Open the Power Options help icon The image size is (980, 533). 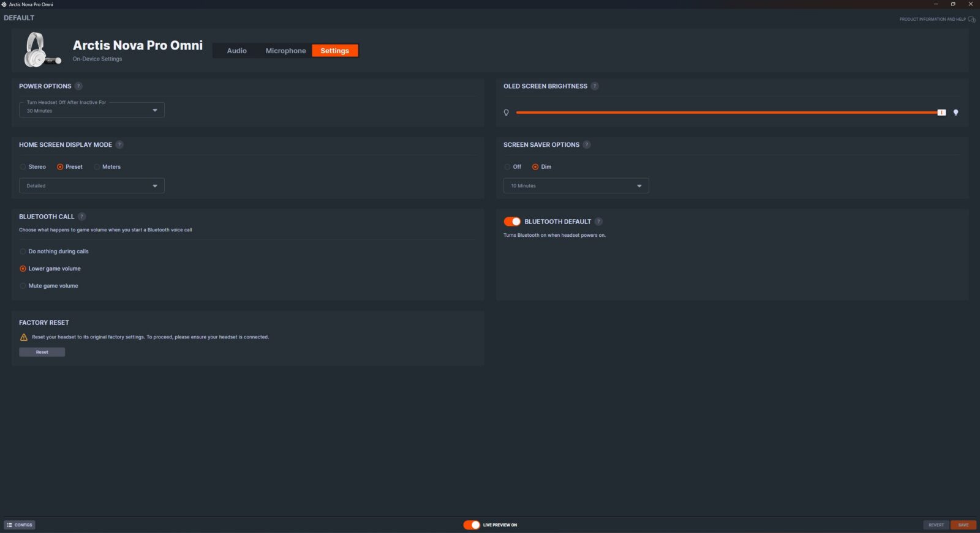coord(78,86)
